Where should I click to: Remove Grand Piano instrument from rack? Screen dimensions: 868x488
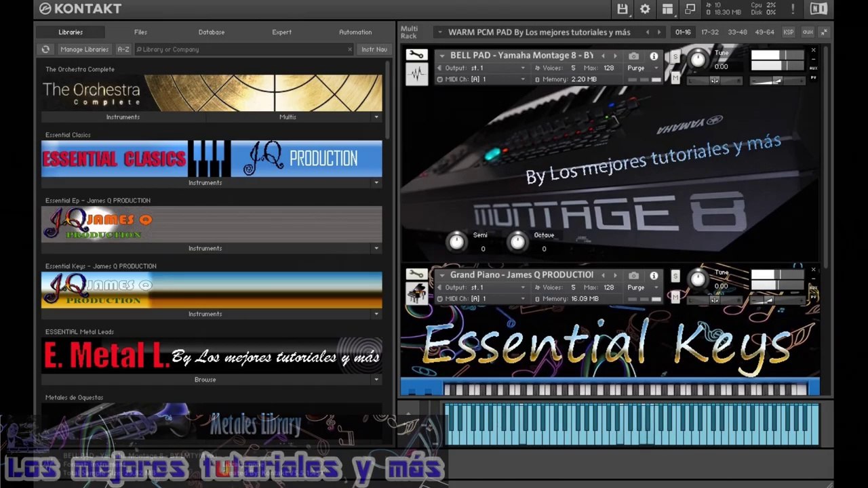click(814, 270)
